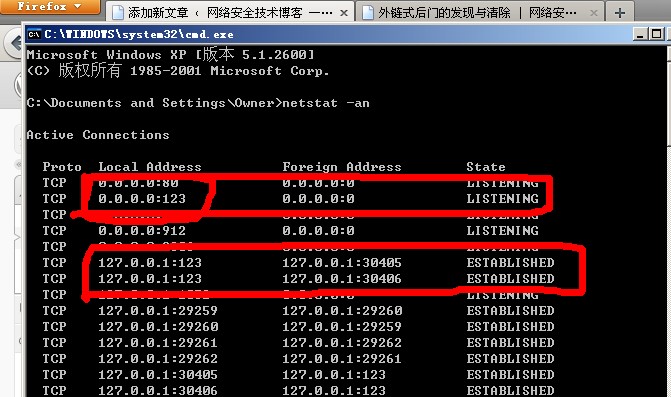The height and width of the screenshot is (397, 671).
Task: Open a new tab with plus button
Action: tap(619, 13)
